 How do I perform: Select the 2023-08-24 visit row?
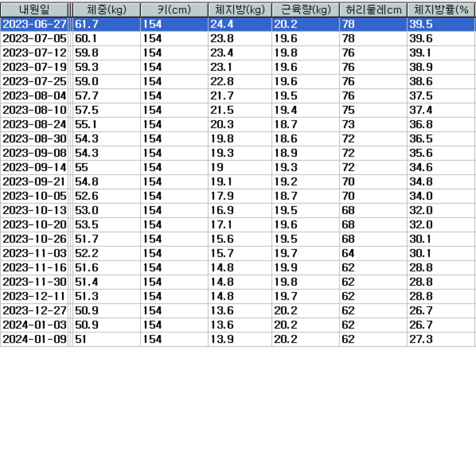[x=238, y=124]
